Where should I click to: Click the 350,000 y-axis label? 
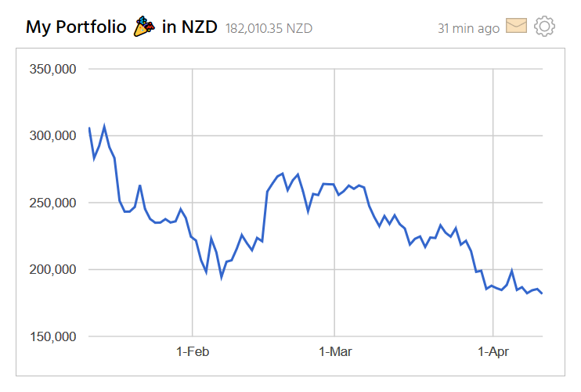(x=52, y=69)
